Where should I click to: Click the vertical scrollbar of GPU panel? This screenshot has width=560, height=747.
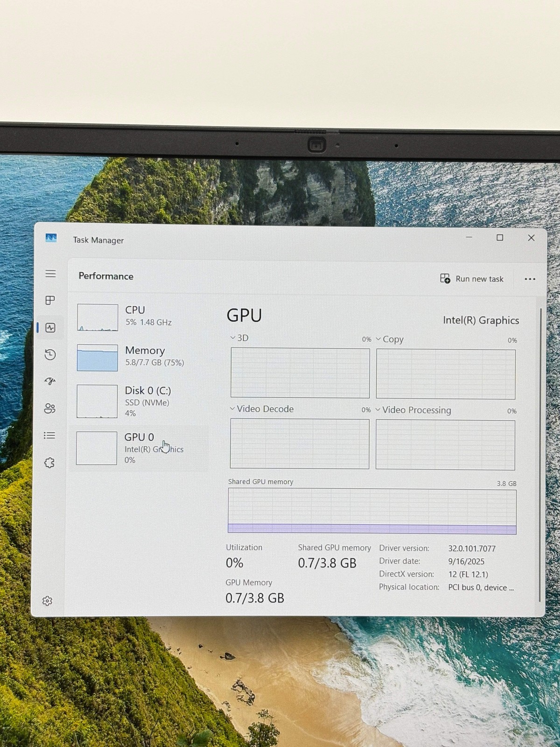click(x=540, y=455)
